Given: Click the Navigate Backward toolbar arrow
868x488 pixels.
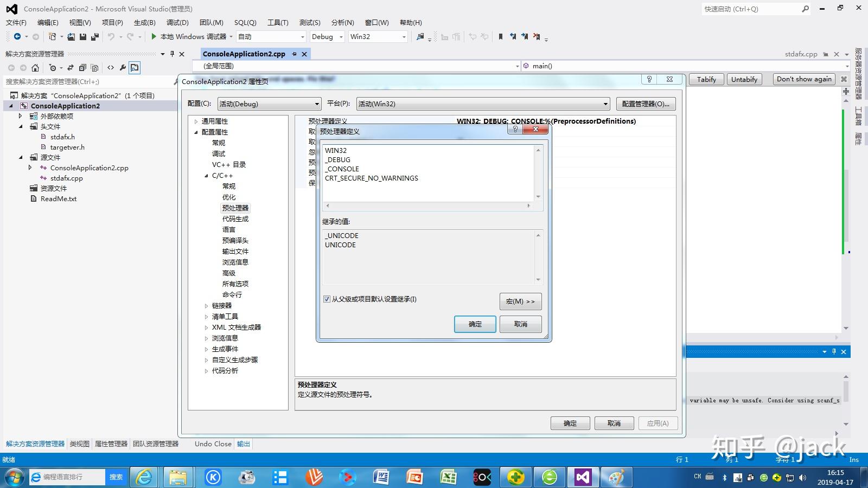Looking at the screenshot, I should click(x=17, y=37).
